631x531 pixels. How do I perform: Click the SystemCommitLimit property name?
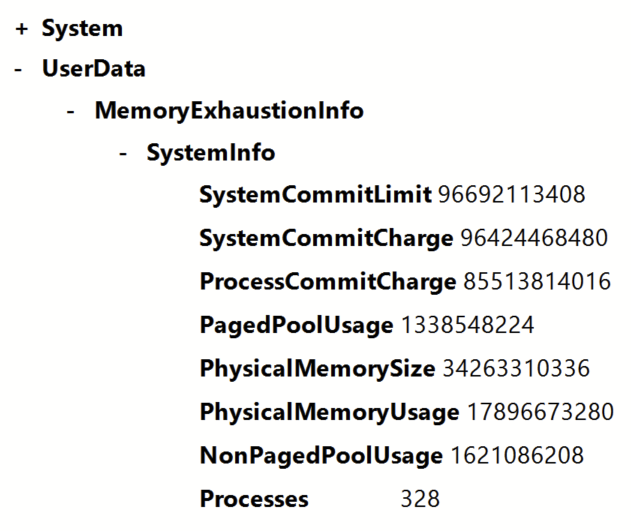coord(316,195)
